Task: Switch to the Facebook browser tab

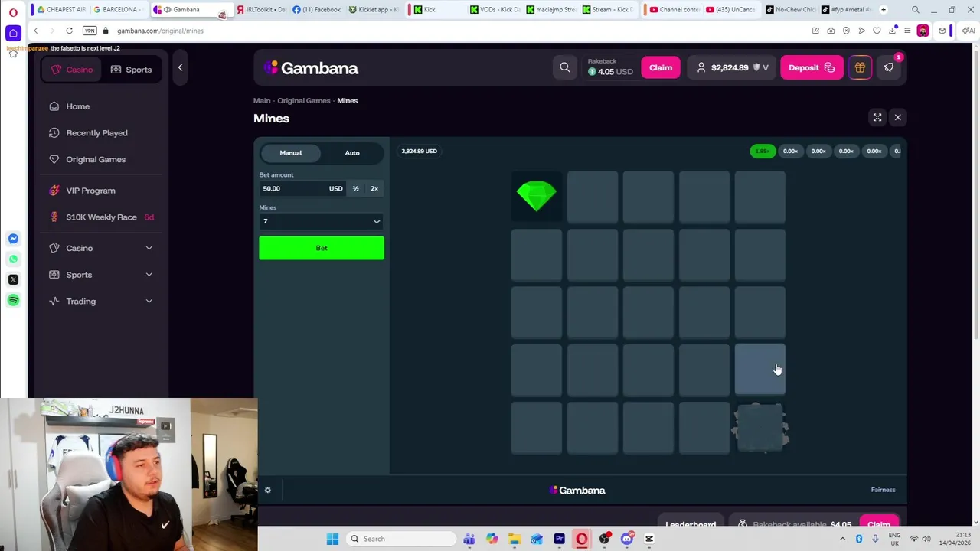Action: [x=317, y=9]
